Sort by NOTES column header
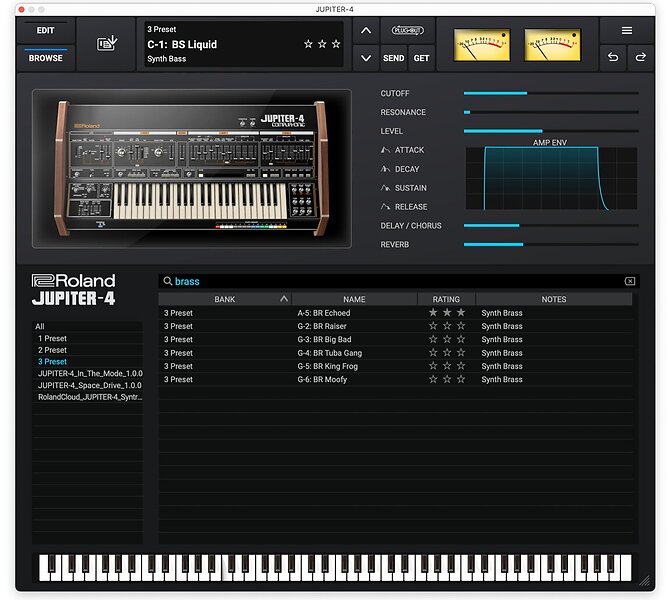670x600 pixels. tap(554, 299)
